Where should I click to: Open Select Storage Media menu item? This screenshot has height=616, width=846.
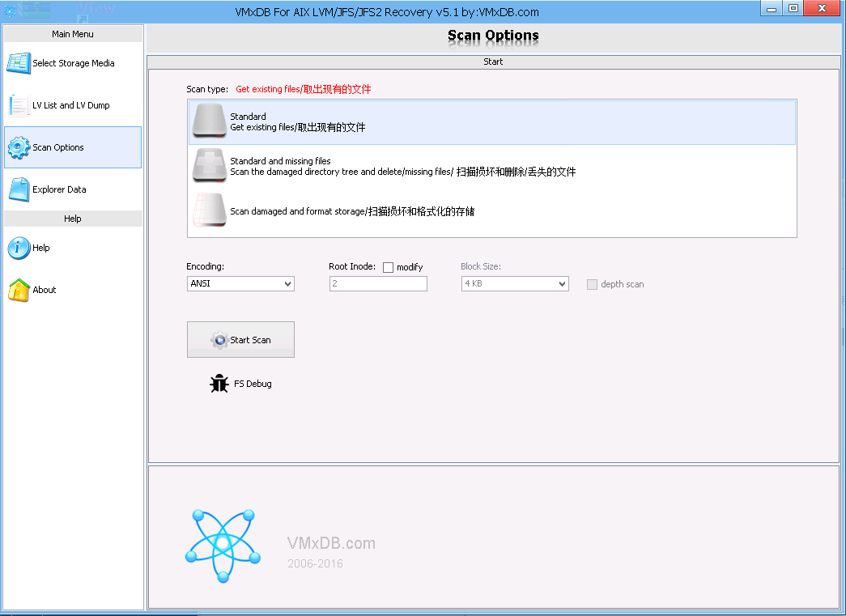click(x=73, y=63)
